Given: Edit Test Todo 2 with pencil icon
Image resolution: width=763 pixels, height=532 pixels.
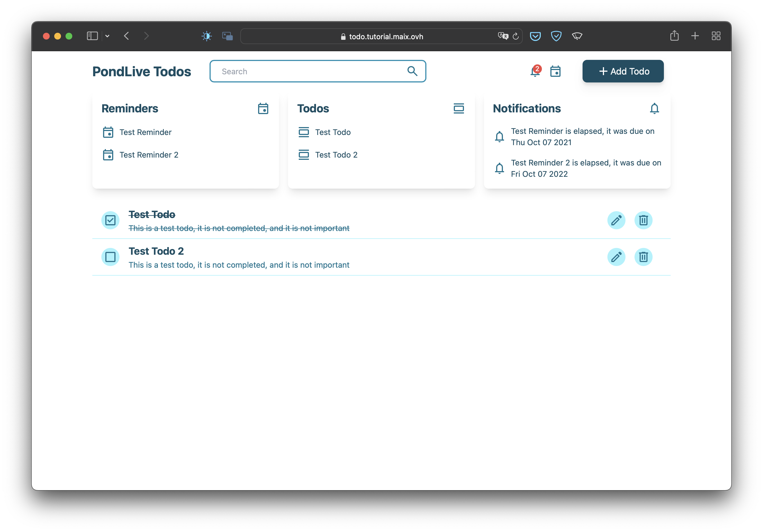Looking at the screenshot, I should (616, 257).
